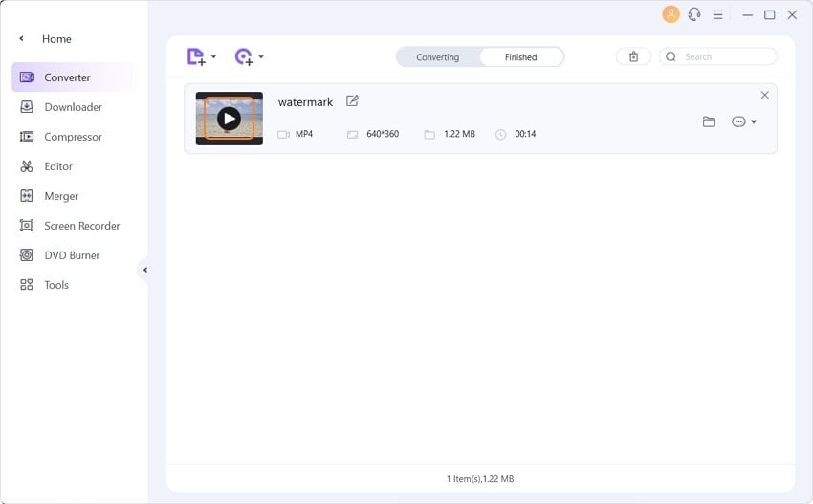Click the more options ellipsis icon
813x504 pixels.
[x=738, y=121]
